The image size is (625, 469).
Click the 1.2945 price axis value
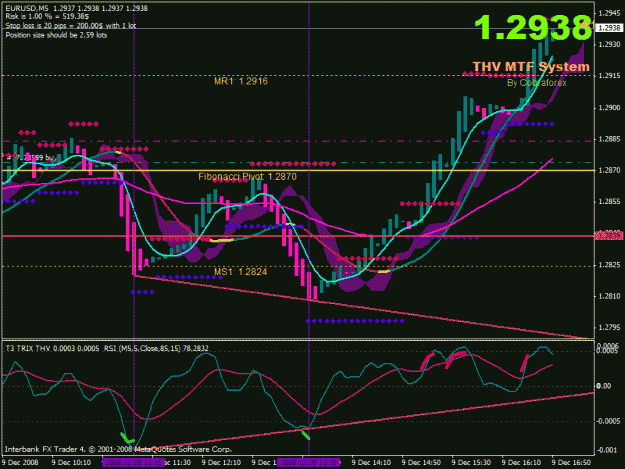609,14
